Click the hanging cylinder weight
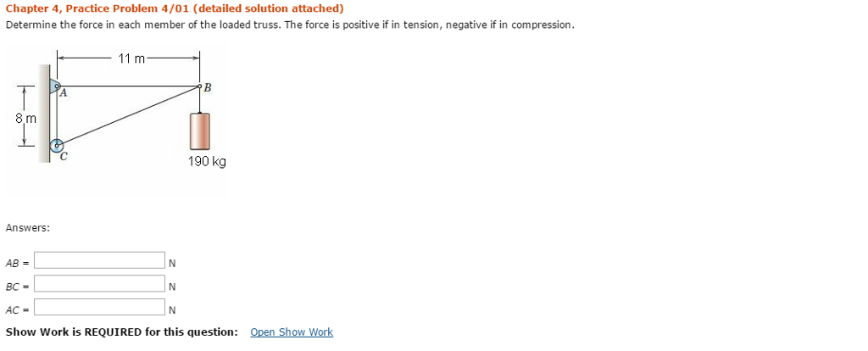 (x=200, y=131)
